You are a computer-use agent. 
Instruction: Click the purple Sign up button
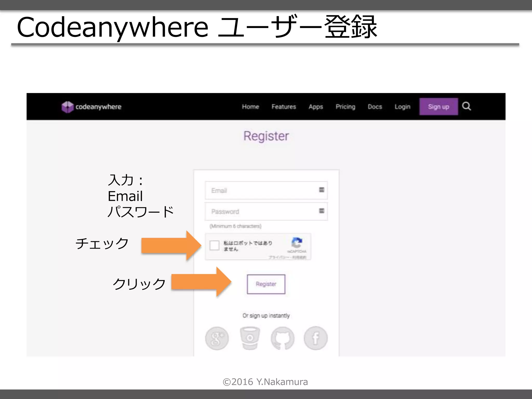tap(438, 107)
